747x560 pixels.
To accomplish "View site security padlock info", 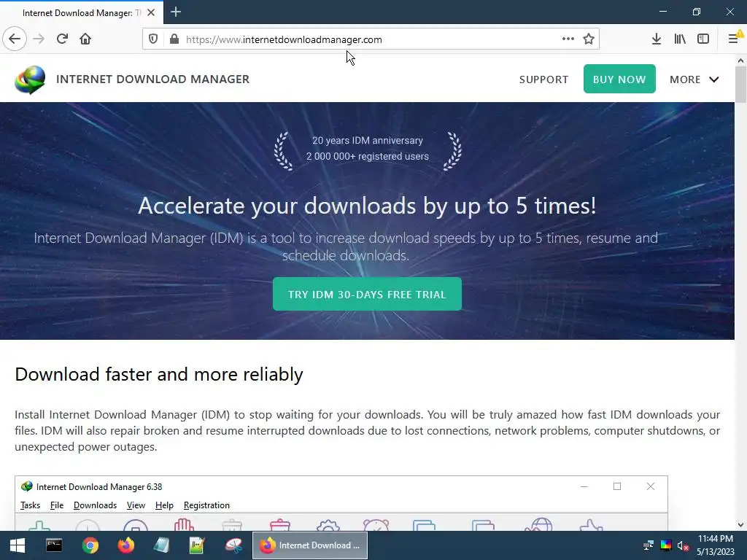I will click(174, 39).
